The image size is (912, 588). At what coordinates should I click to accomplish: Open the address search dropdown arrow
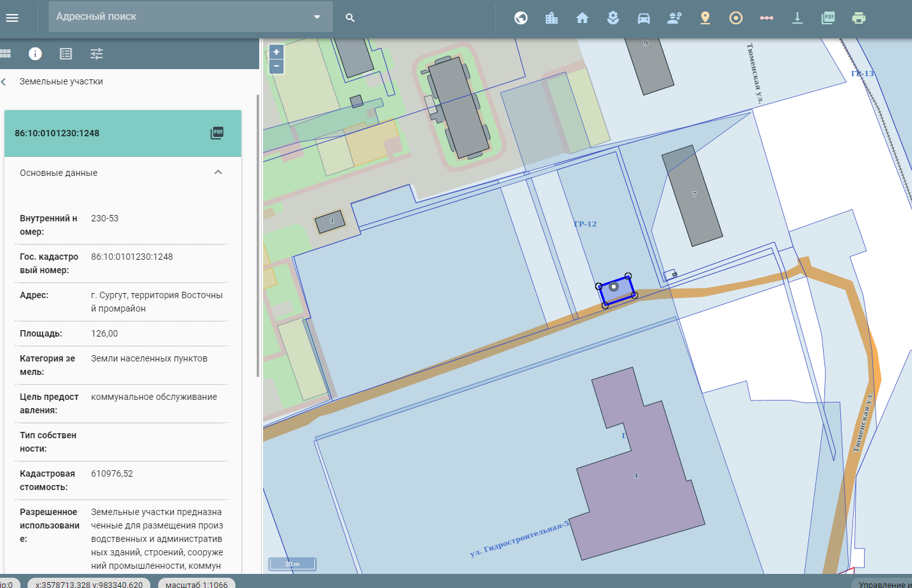[x=317, y=17]
